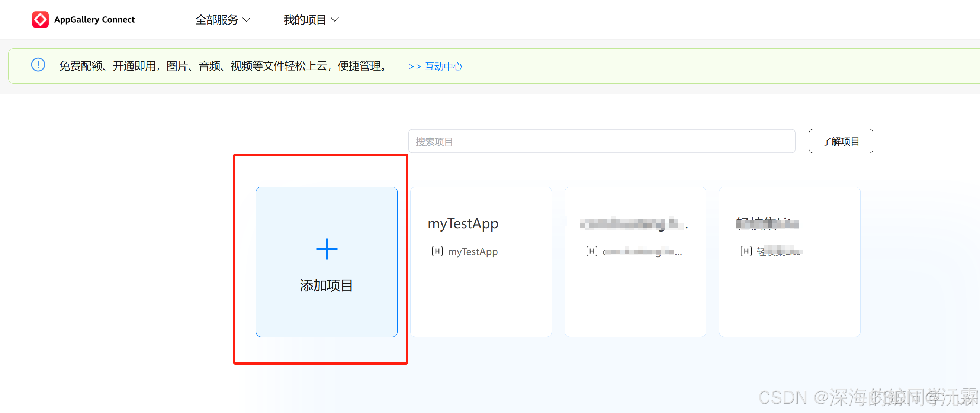Open the myTestApp project card
The width and height of the screenshot is (980, 413).
(481, 289)
